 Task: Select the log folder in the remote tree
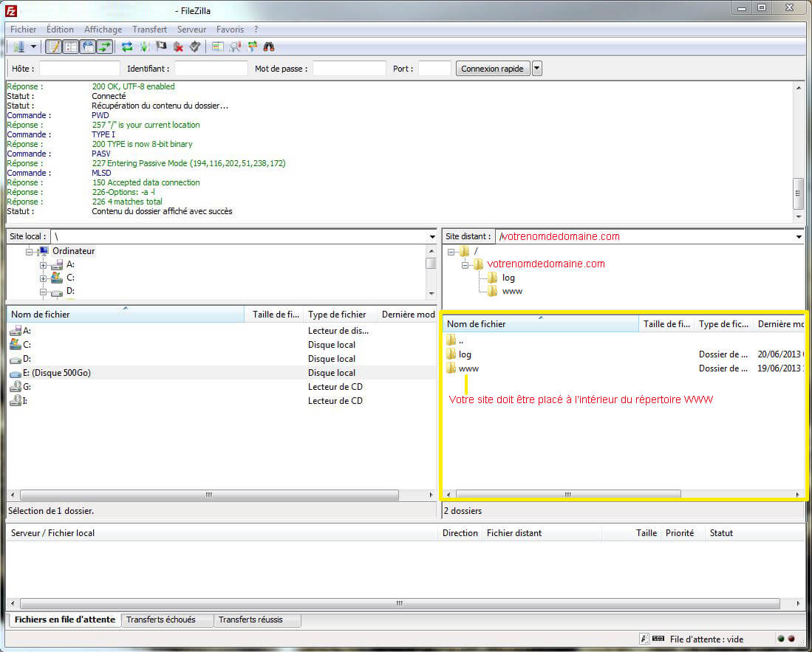pyautogui.click(x=508, y=278)
